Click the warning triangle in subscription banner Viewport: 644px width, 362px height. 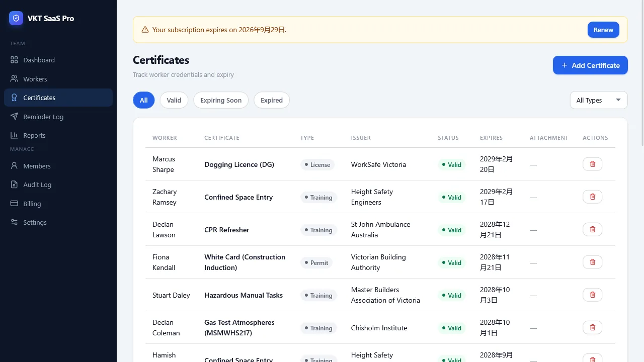[x=145, y=30]
